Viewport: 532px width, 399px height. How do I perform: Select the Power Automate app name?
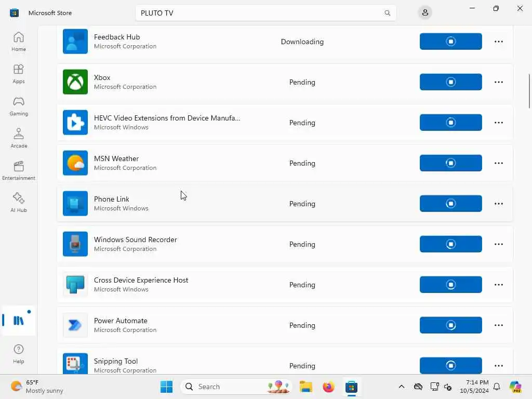click(x=121, y=321)
